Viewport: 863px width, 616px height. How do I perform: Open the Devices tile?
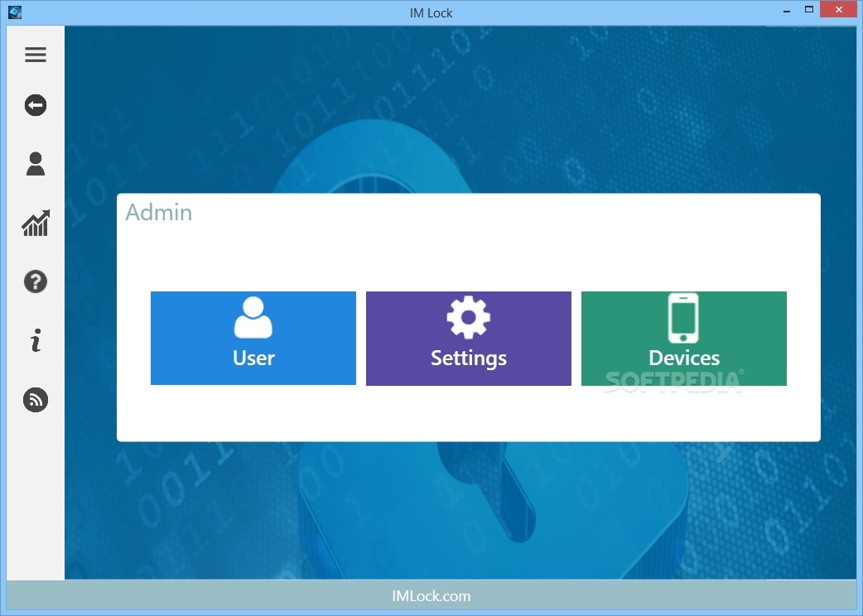pyautogui.click(x=683, y=339)
